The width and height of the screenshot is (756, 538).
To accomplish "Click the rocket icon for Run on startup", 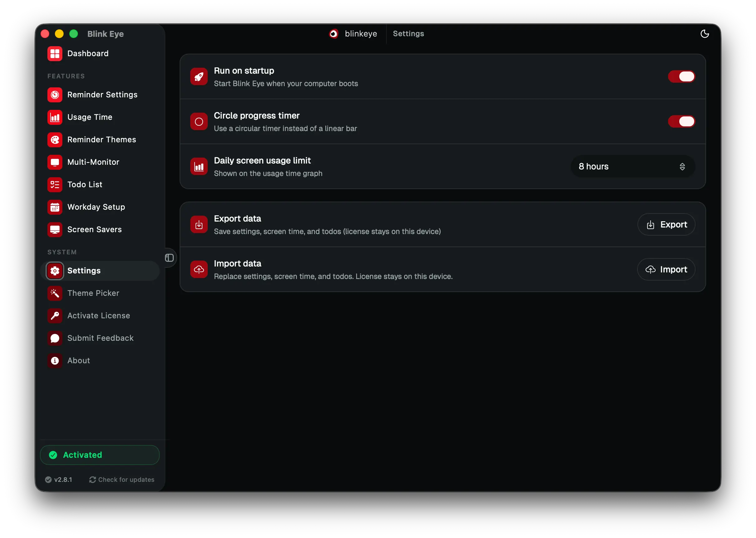I will [x=199, y=77].
